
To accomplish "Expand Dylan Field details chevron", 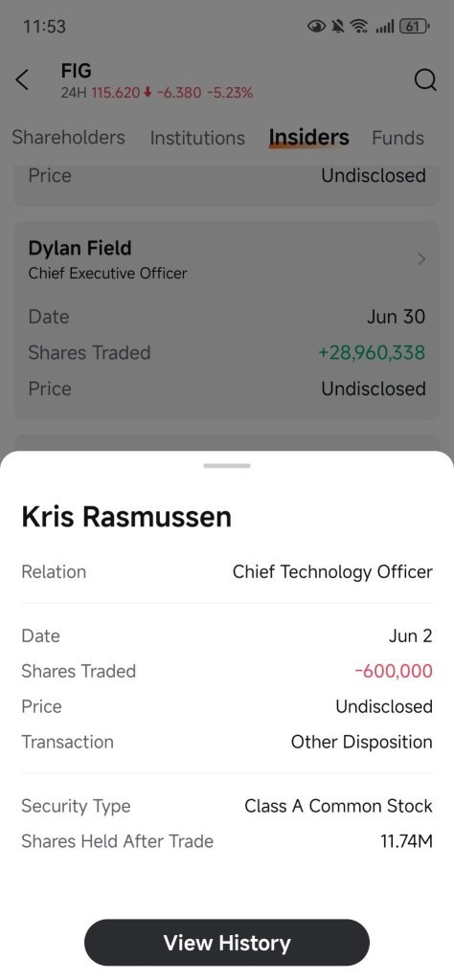I will point(421,258).
